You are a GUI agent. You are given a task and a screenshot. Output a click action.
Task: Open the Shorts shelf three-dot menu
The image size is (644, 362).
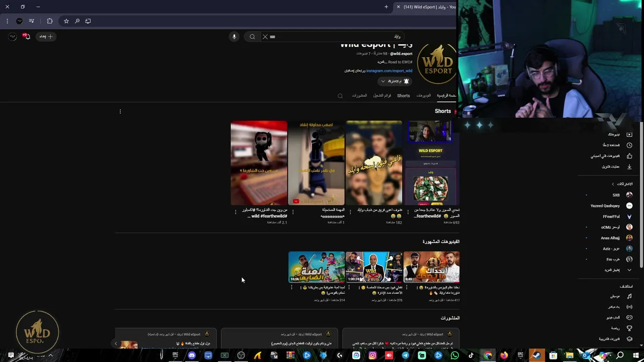click(x=120, y=112)
